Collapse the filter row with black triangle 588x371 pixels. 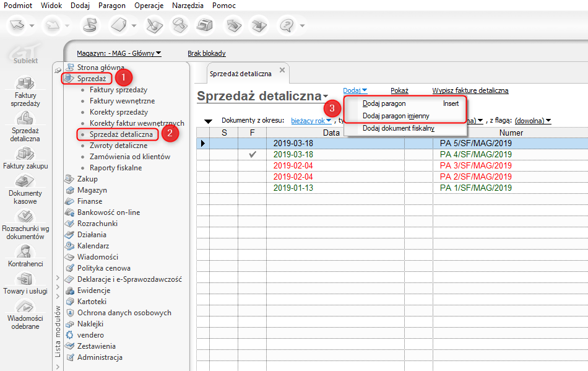point(208,121)
